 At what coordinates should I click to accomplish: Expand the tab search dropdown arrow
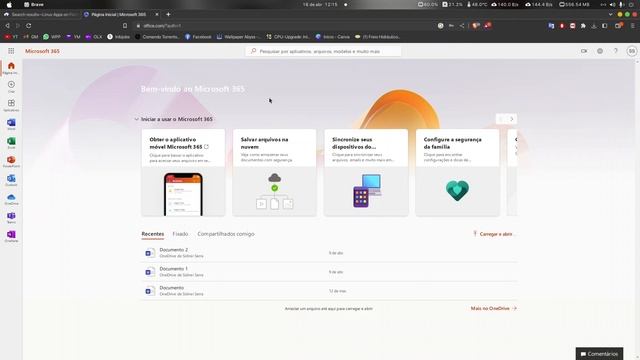610,14
